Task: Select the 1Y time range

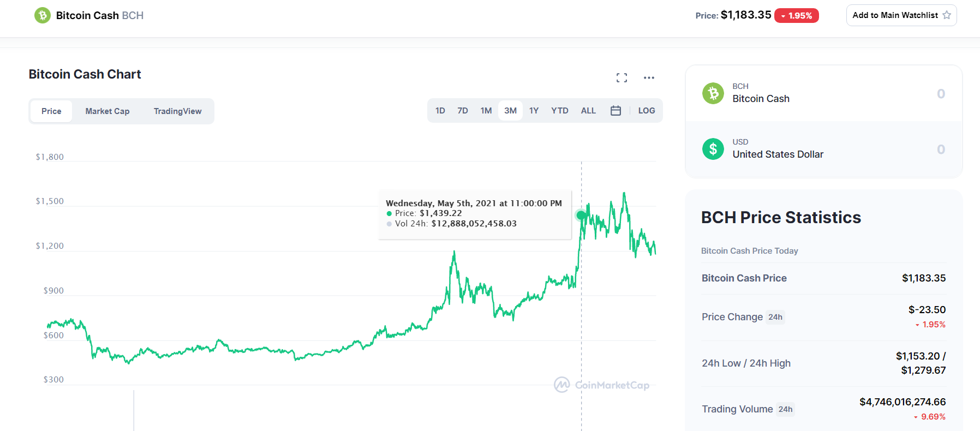Action: (x=534, y=111)
